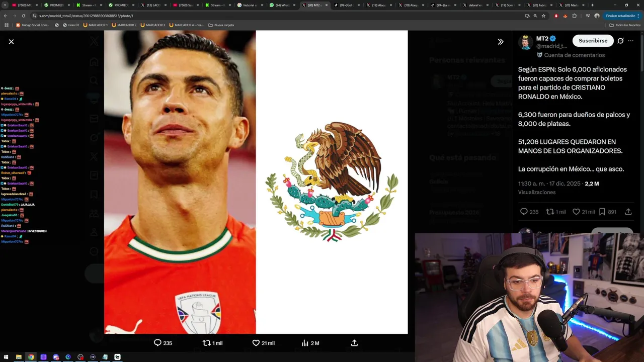Open the Extensions puzzle icon
The height and width of the screenshot is (362, 644).
coord(575,16)
